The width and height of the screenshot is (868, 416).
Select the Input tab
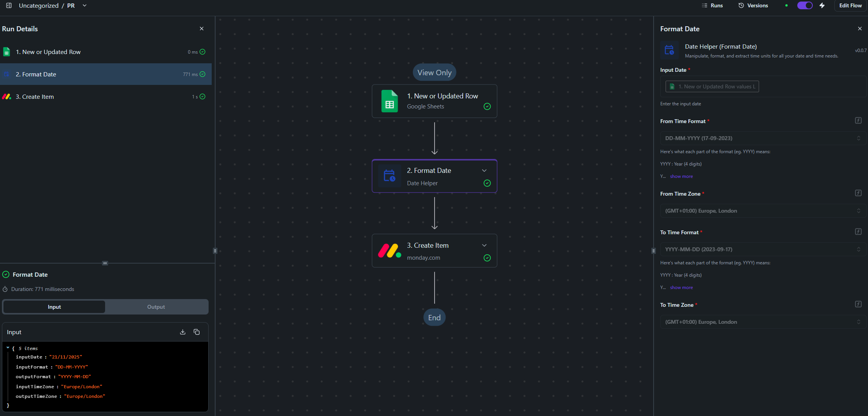54,307
